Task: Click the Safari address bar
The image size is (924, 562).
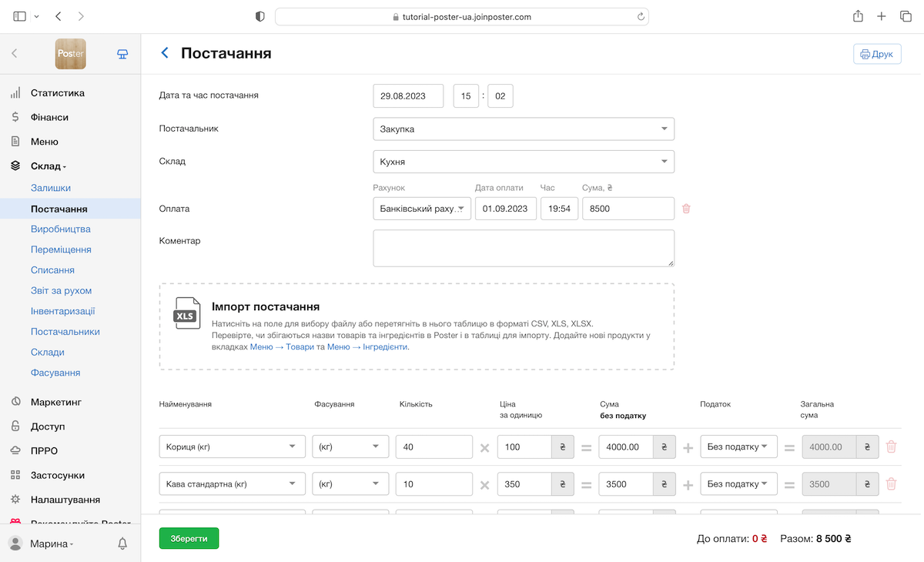Action: tap(462, 16)
